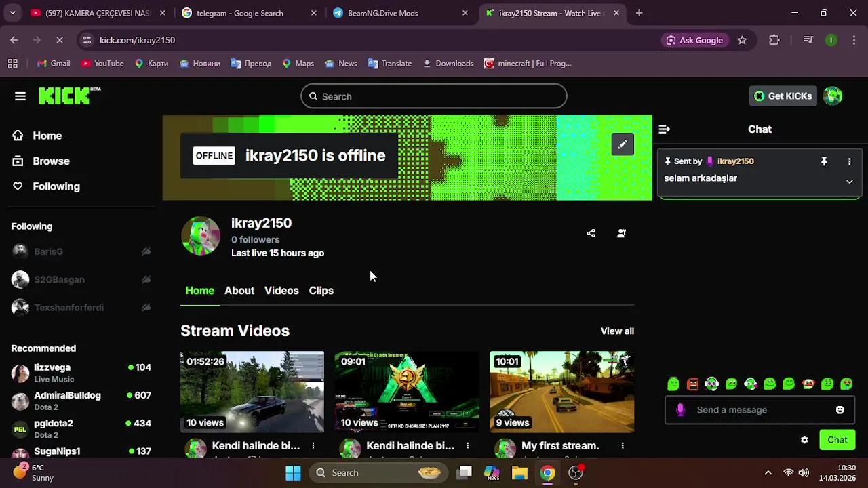
Task: Expand the pinned message chevron
Action: point(849,182)
